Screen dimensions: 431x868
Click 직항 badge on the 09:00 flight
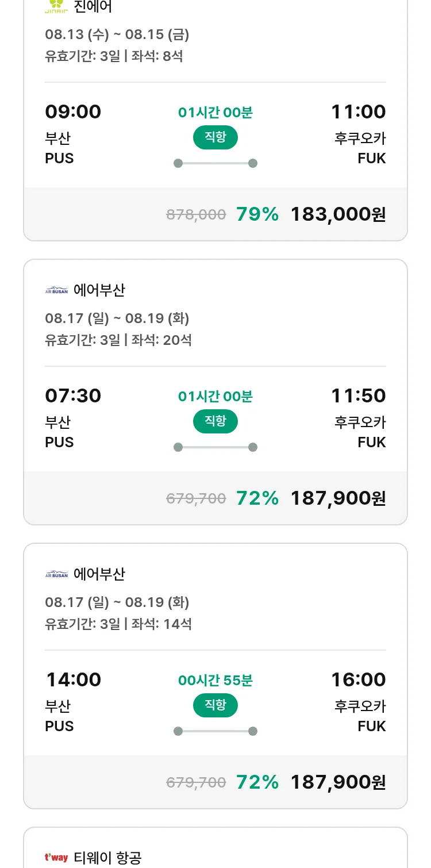tap(215, 137)
